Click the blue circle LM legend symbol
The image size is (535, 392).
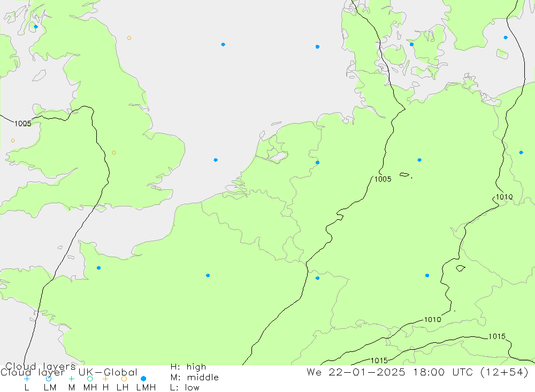click(49, 379)
